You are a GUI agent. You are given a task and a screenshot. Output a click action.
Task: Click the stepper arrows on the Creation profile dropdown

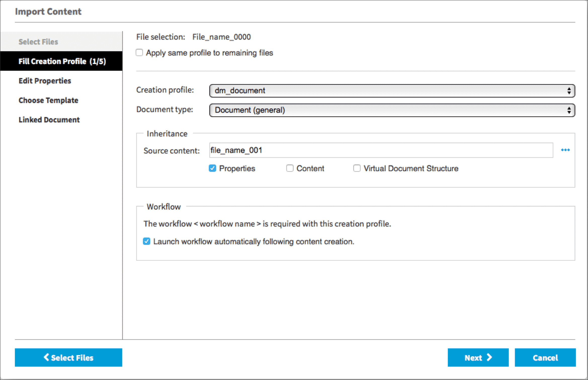coord(569,91)
